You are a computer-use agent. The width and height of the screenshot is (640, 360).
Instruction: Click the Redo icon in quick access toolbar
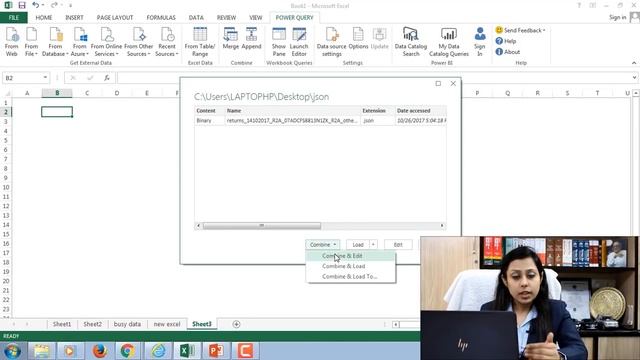tap(54, 5)
